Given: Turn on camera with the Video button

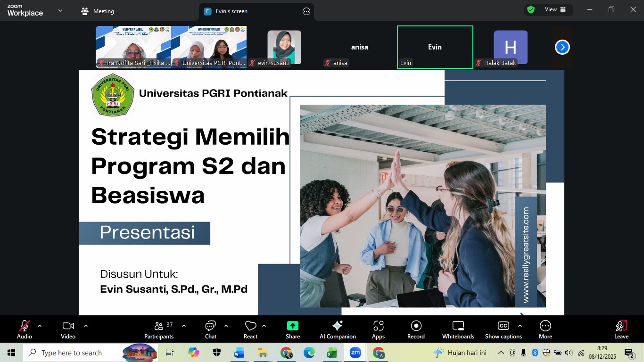Looking at the screenshot, I should pos(68,329).
